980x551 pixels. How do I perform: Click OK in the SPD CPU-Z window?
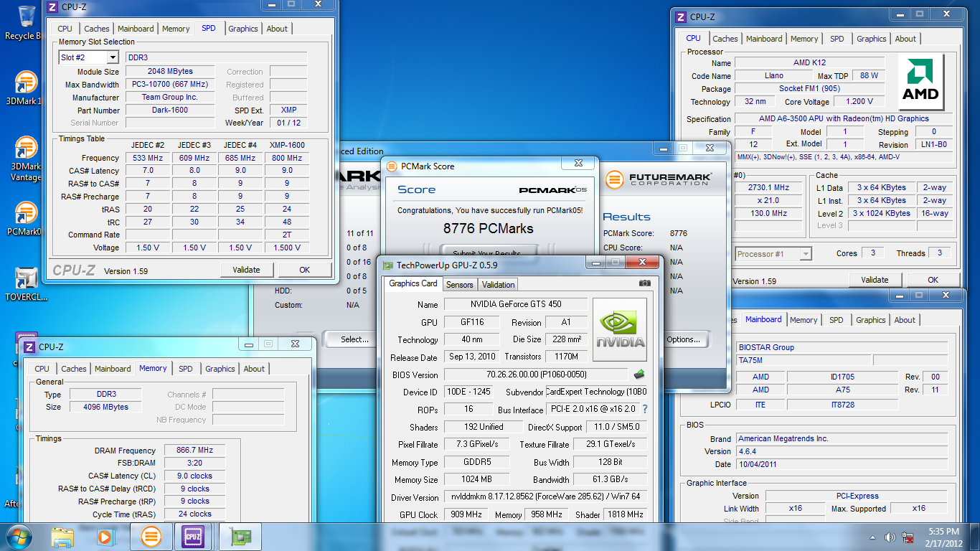(x=305, y=270)
